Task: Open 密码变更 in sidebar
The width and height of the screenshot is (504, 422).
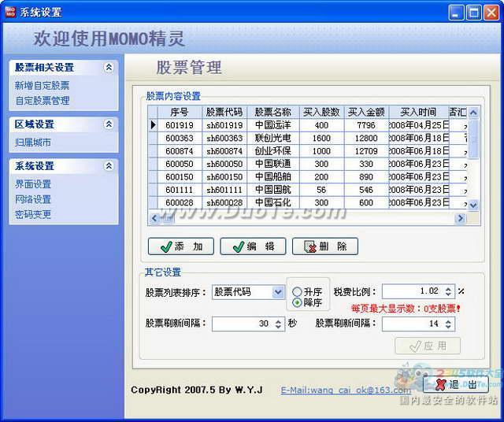Action: 33,214
